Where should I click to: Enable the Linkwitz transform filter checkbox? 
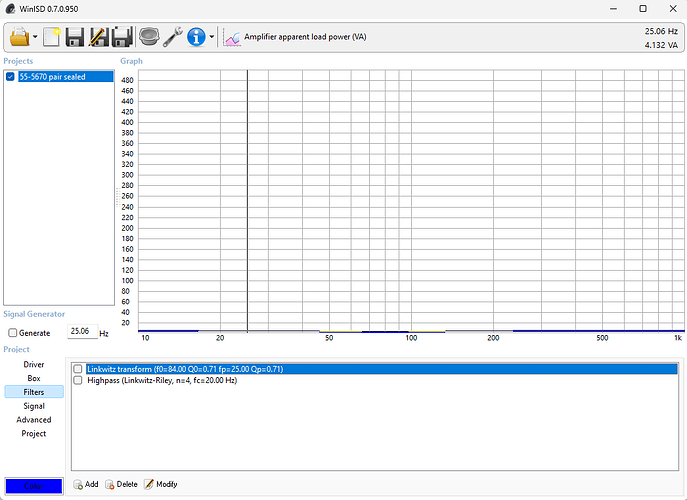(x=78, y=369)
